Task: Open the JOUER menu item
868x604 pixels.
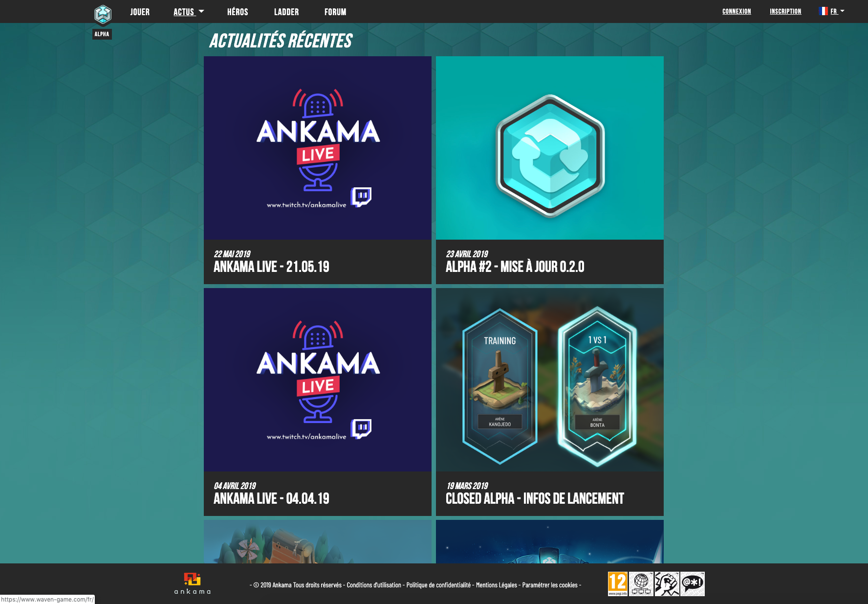Action: pos(140,12)
